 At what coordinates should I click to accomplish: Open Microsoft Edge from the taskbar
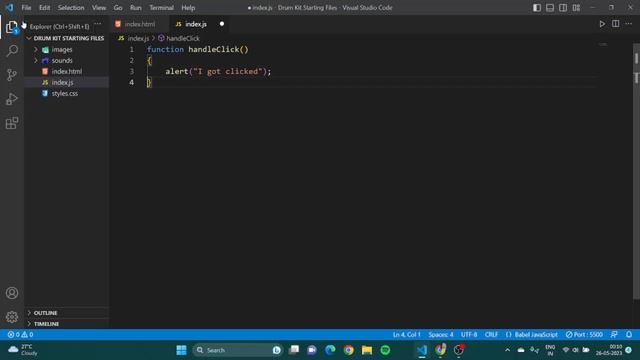tap(330, 350)
